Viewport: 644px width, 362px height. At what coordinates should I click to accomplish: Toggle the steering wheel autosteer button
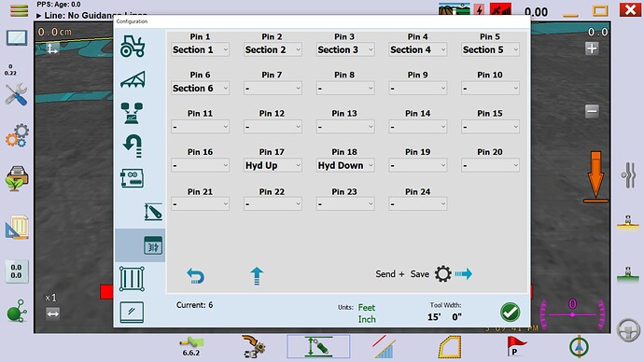(628, 330)
